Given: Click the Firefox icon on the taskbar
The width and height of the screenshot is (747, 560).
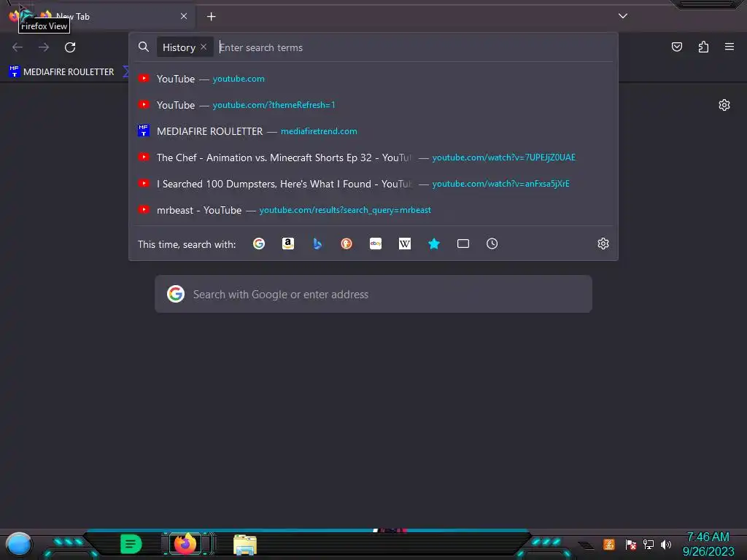Looking at the screenshot, I should click(x=185, y=543).
